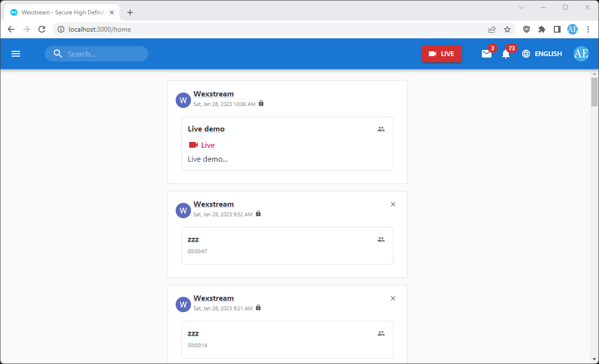Click the lock icon on 9:52 AM post
This screenshot has width=599, height=364.
(258, 213)
